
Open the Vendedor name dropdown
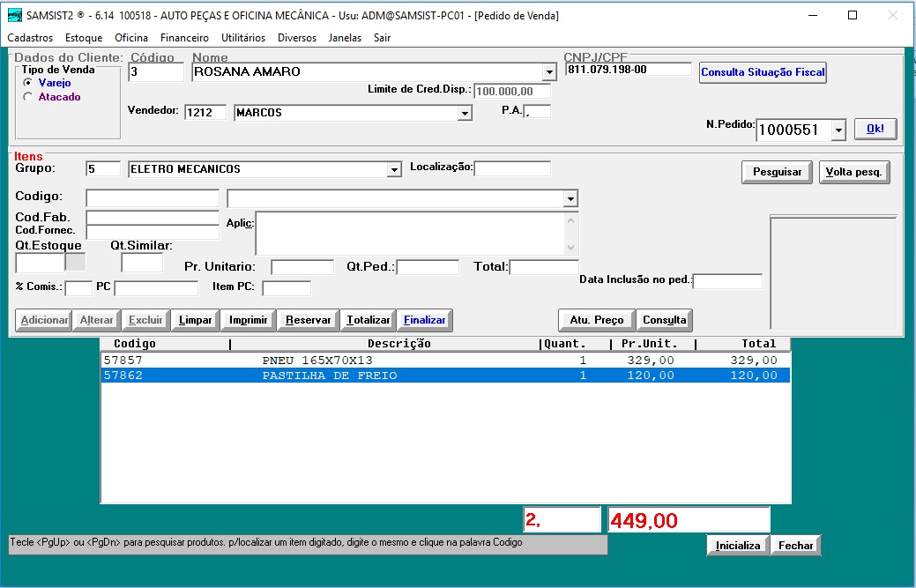[465, 113]
